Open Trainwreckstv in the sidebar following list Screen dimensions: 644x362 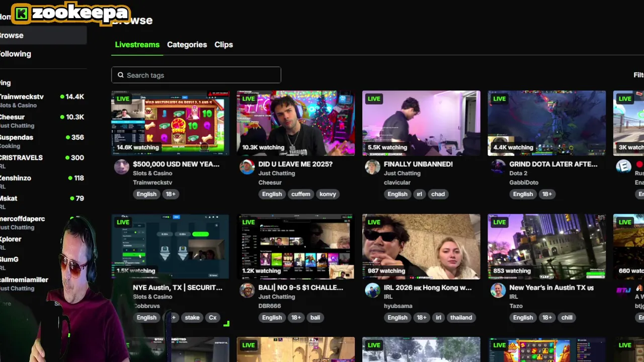click(x=42, y=101)
